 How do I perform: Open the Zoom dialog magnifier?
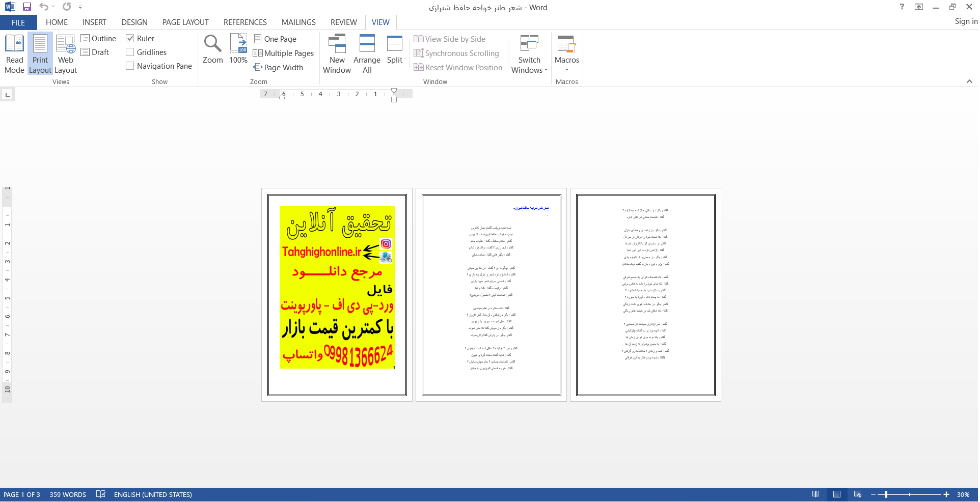[212, 49]
